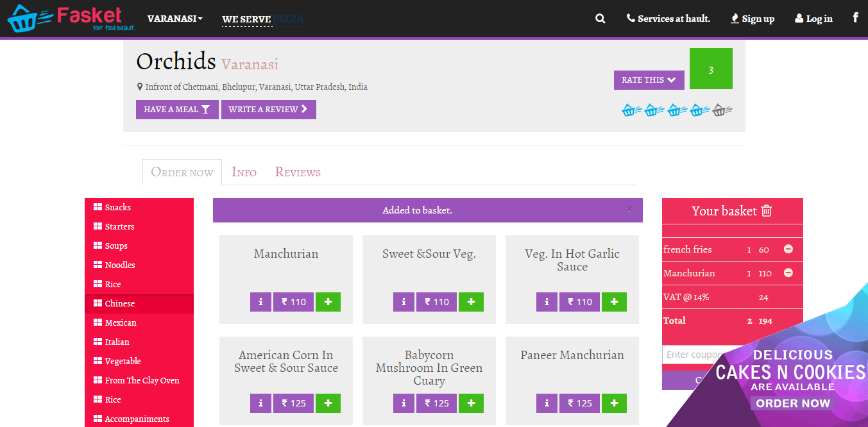The image size is (868, 427).
Task: Show info for Manchurian dish
Action: (x=260, y=302)
